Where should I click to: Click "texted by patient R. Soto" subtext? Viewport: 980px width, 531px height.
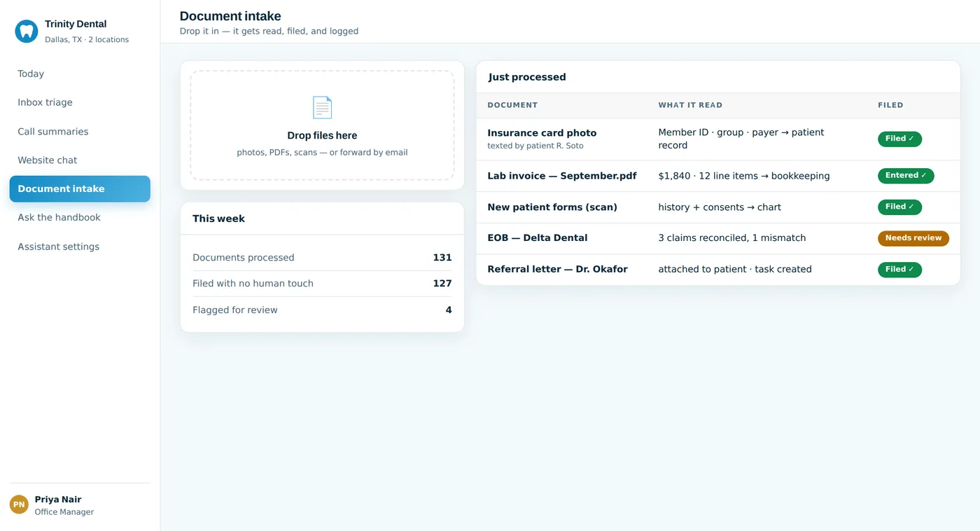point(535,146)
